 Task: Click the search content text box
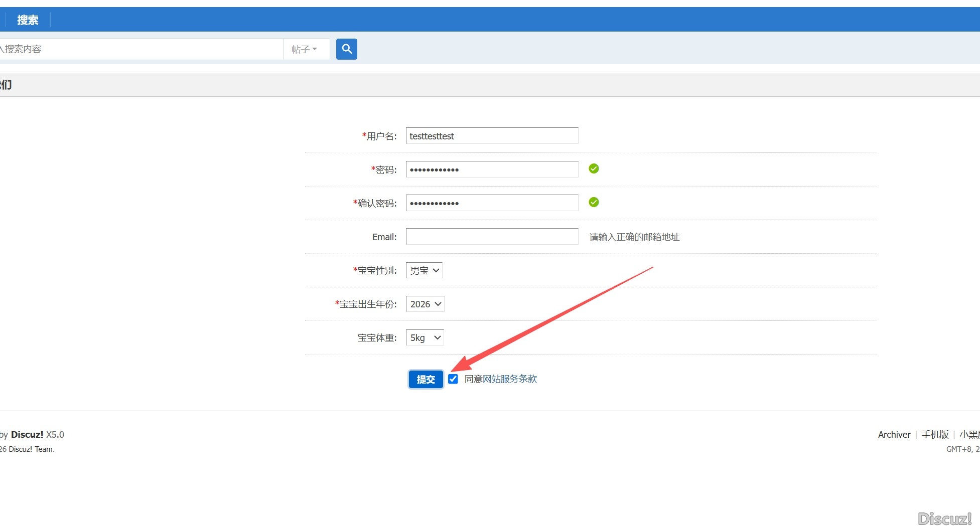[x=141, y=49]
